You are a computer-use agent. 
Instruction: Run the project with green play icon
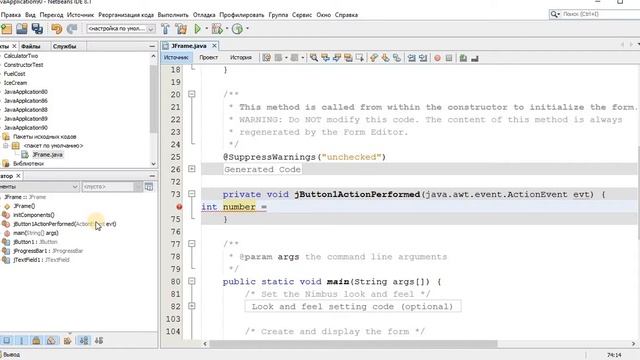198,29
